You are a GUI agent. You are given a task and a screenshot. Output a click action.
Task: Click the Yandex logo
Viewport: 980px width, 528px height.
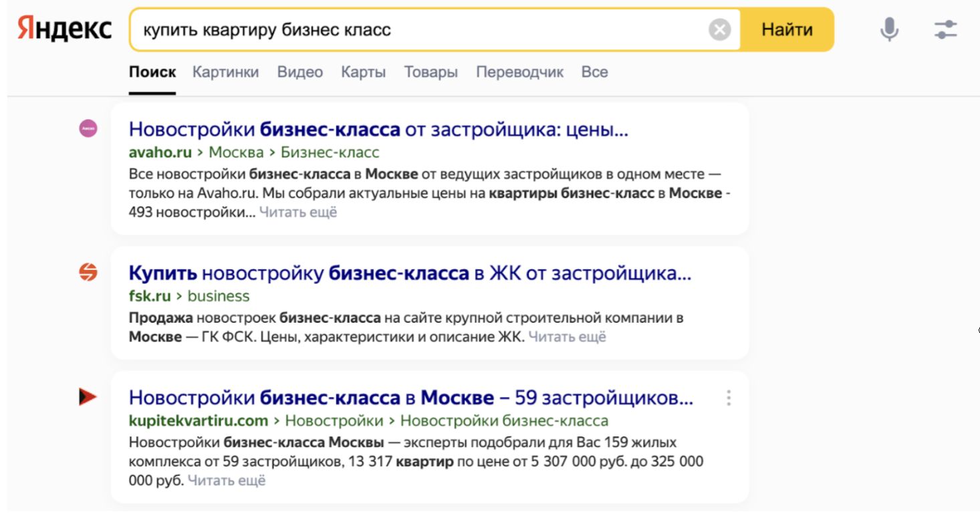point(64,29)
